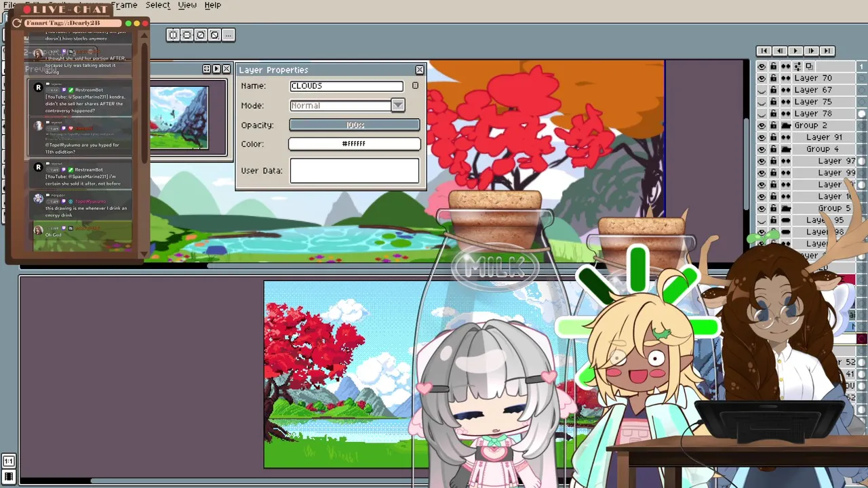
Task: Go to next frame in timeline
Action: click(x=811, y=51)
